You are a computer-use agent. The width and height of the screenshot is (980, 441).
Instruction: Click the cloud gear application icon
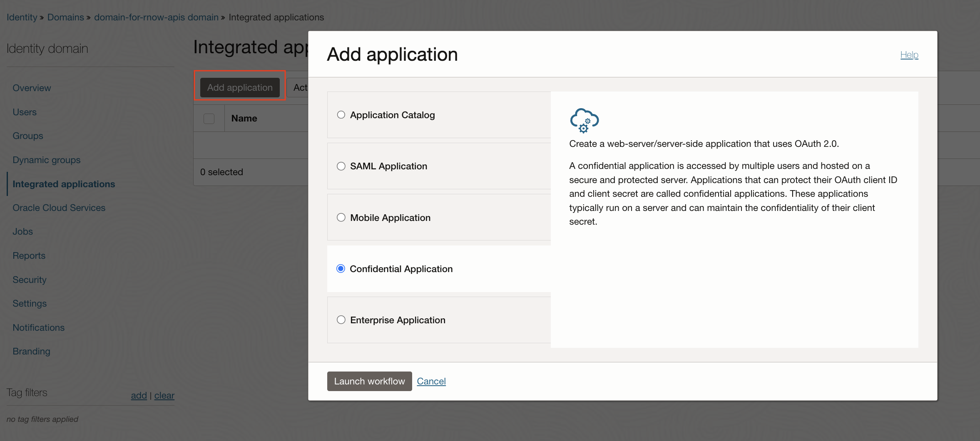[x=584, y=121]
